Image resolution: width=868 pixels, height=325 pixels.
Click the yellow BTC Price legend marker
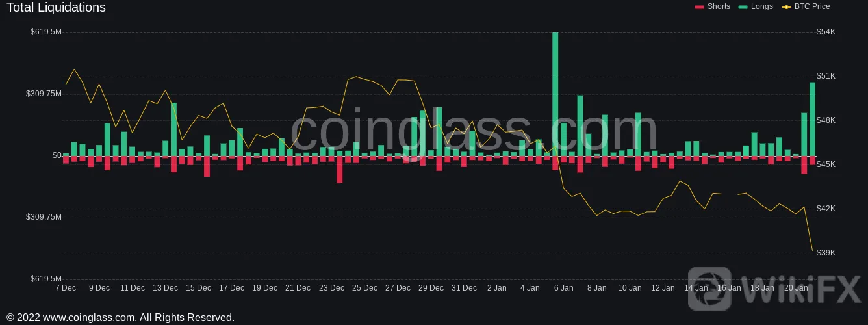click(x=787, y=6)
